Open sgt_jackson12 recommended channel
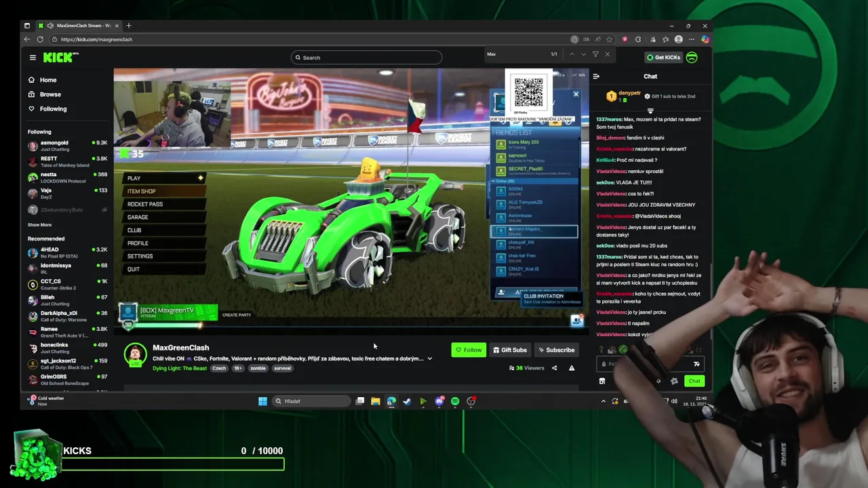This screenshot has width=868, height=488. [x=67, y=363]
